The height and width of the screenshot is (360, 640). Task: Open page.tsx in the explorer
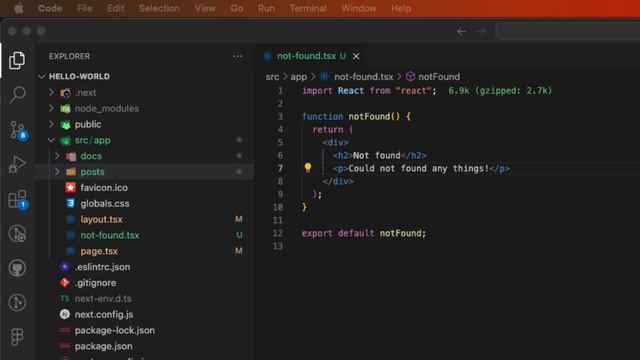click(x=145, y=251)
